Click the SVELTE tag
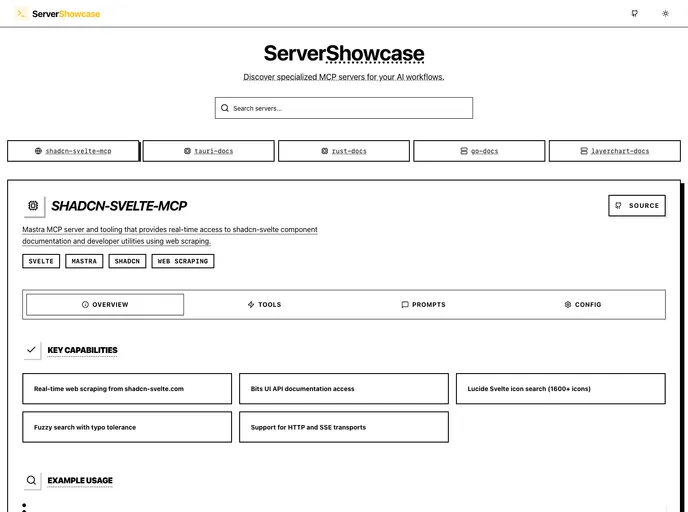The width and height of the screenshot is (688, 512). click(42, 261)
